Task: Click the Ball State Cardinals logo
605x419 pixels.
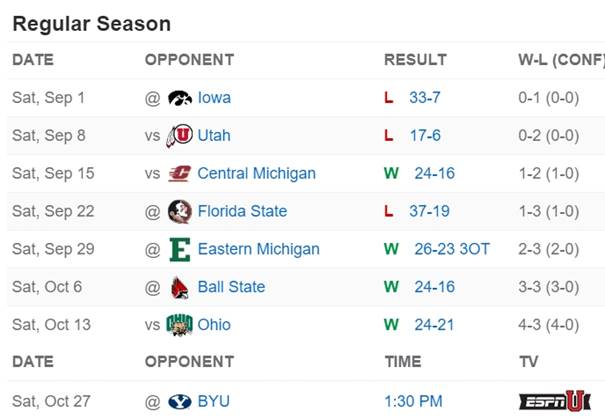Action: (x=180, y=287)
